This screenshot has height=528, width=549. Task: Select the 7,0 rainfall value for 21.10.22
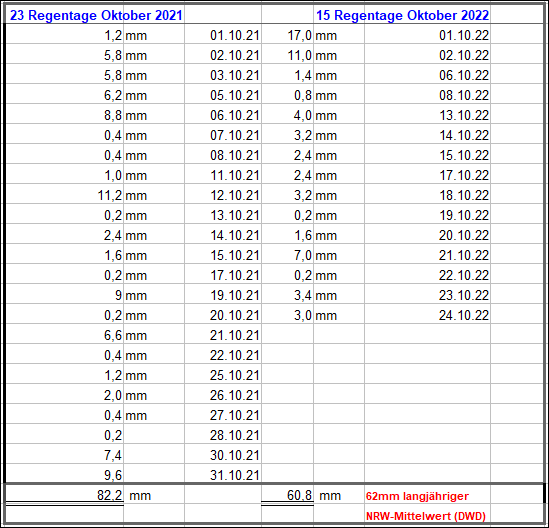click(303, 256)
